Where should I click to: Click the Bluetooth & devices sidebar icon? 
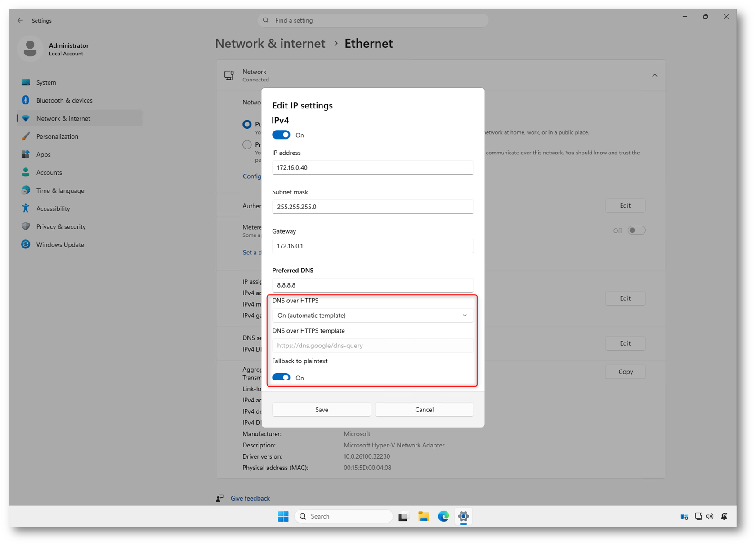tap(26, 100)
